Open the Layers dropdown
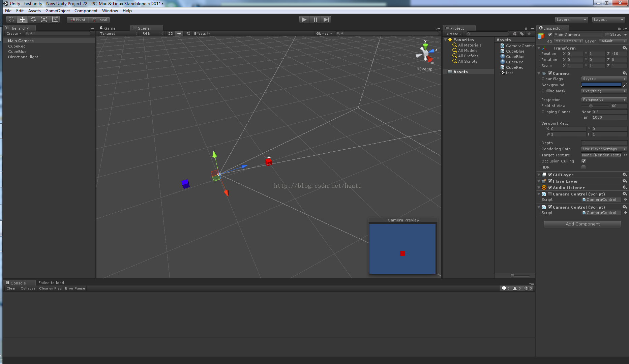The height and width of the screenshot is (364, 629). (x=571, y=20)
